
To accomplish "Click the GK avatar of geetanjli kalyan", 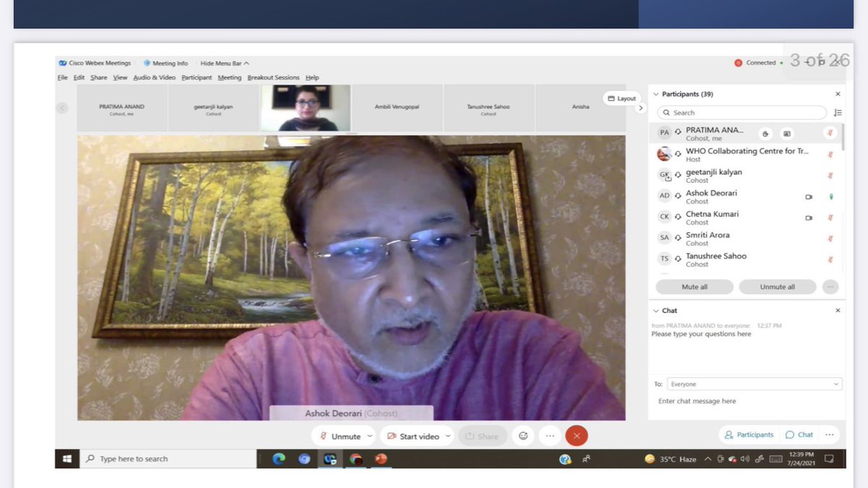I will click(664, 175).
